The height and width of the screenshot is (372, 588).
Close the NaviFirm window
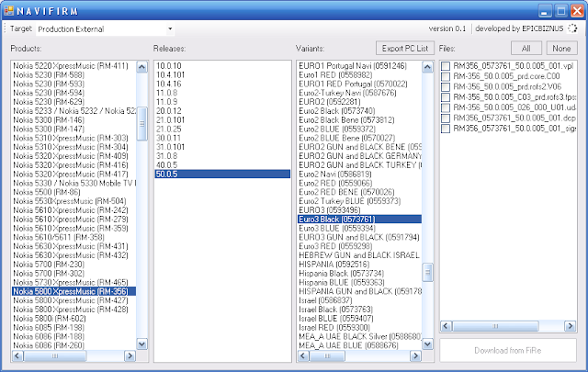[x=577, y=10]
